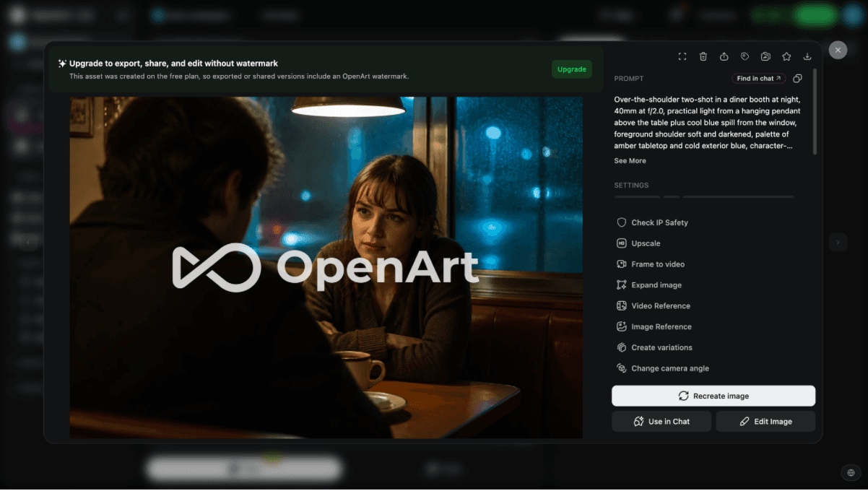The width and height of the screenshot is (868, 491).
Task: Click the green Upgrade button
Action: point(572,69)
